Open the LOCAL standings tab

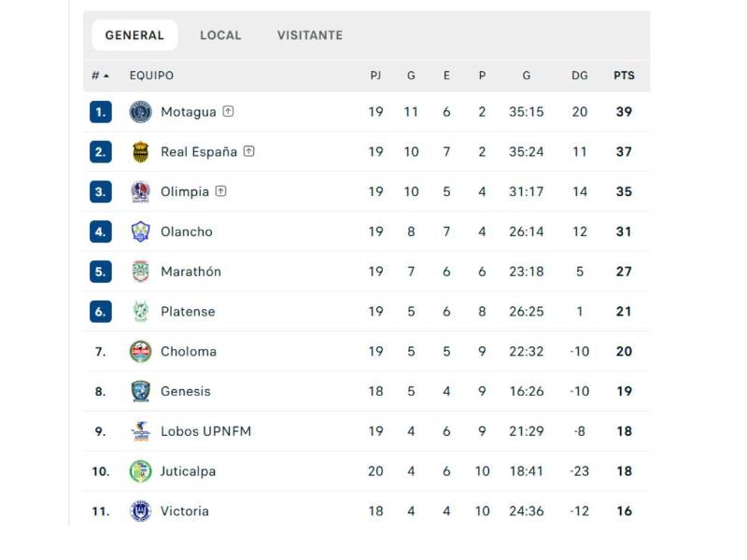point(220,35)
